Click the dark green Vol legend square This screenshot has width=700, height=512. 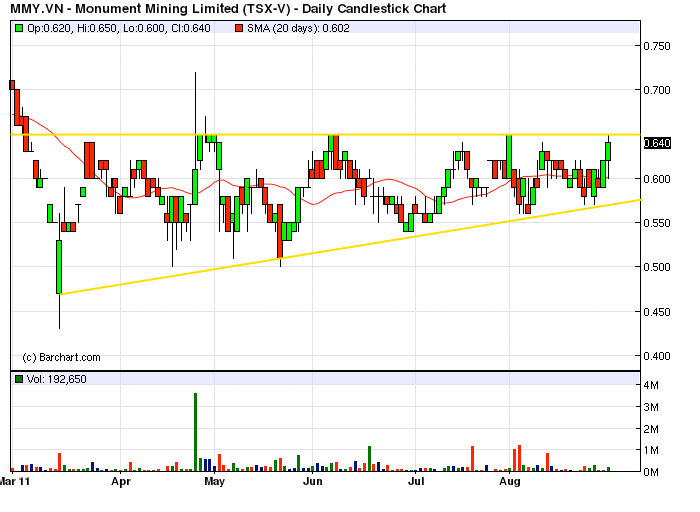point(19,379)
